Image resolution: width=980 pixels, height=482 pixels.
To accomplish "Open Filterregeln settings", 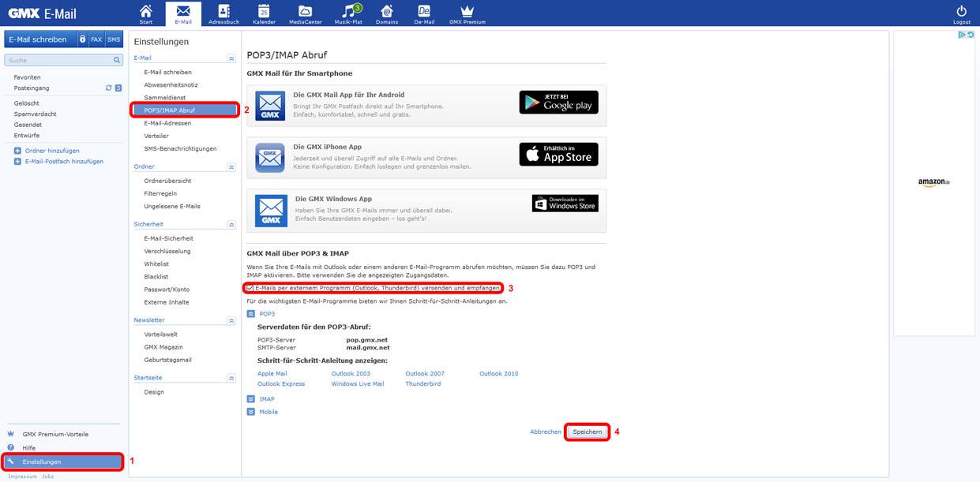I will click(160, 193).
